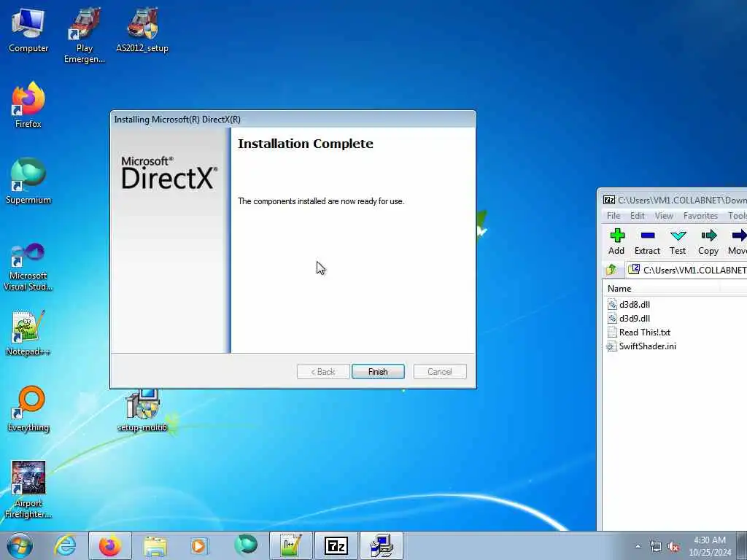
Task: Select the Firefox desktop shortcut
Action: [x=28, y=106]
